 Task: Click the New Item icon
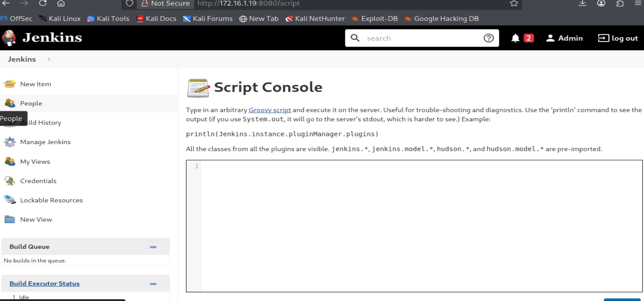[x=10, y=84]
